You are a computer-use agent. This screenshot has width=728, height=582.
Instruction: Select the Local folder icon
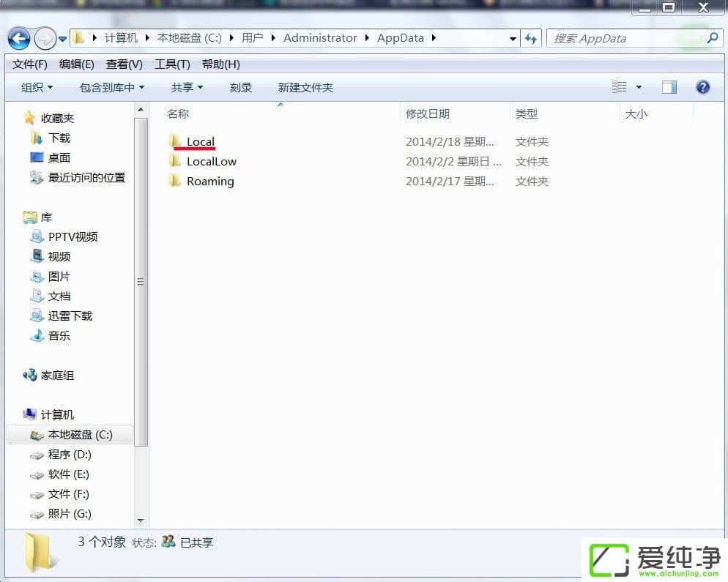click(x=175, y=141)
